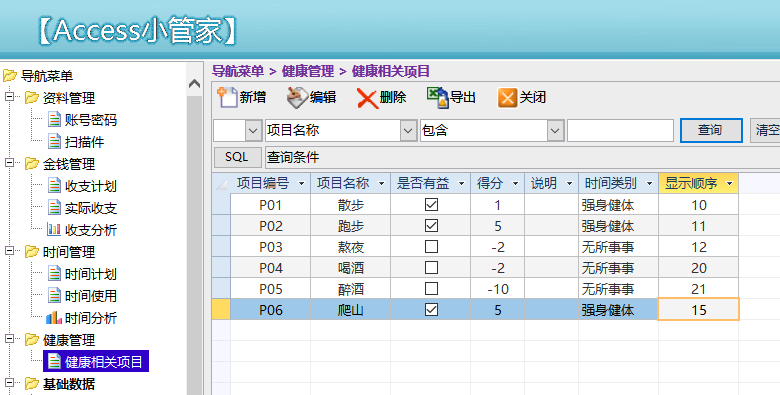
Task: Click the red X 删除 icon
Action: [367, 98]
